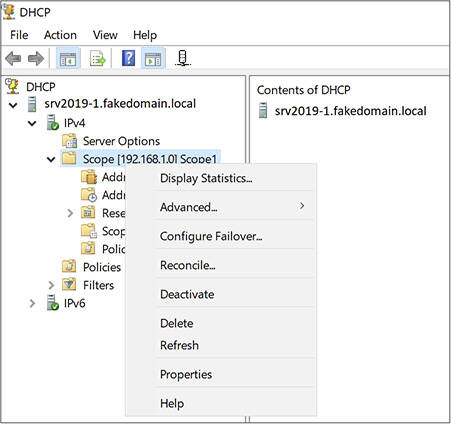This screenshot has height=424, width=451.
Task: Open the File menu
Action: (x=19, y=35)
